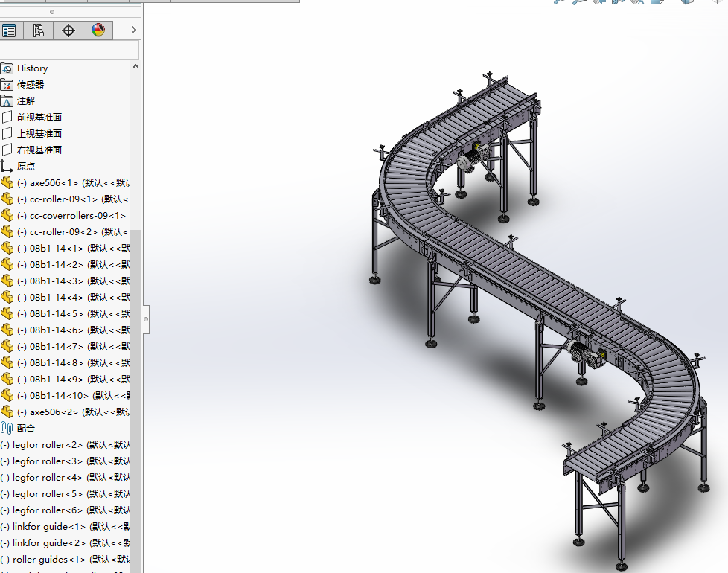Click the 注解 annotations folder icon

pos(7,101)
